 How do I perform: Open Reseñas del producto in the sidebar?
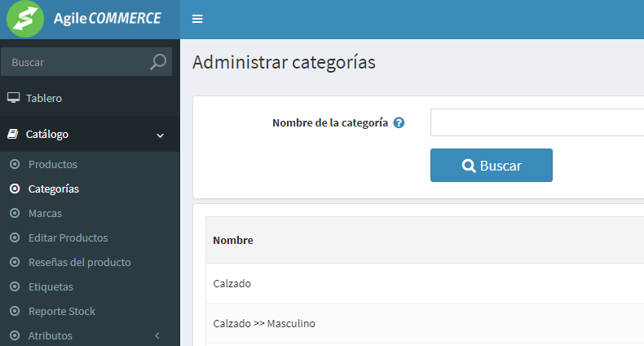click(80, 262)
